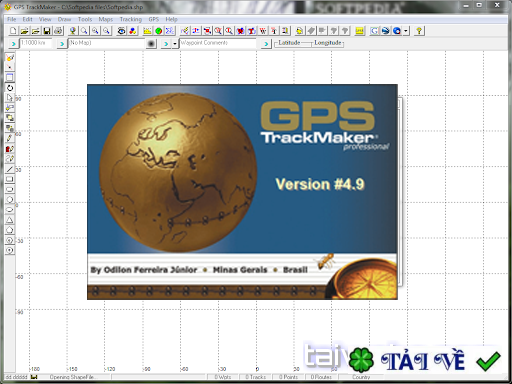Click the Print icon in toolbar
This screenshot has height=384, width=512.
coord(58,31)
